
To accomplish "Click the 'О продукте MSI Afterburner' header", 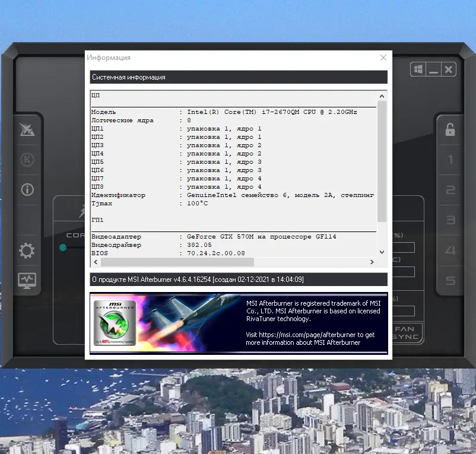I will [239, 279].
